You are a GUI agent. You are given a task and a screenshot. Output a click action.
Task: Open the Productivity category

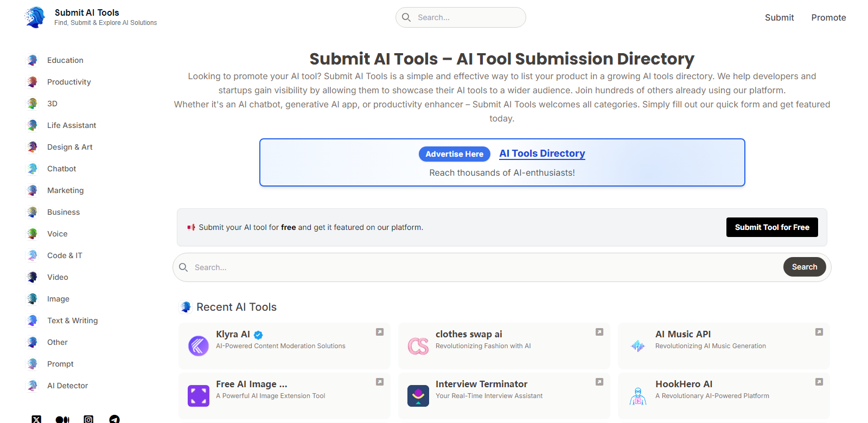pos(69,82)
